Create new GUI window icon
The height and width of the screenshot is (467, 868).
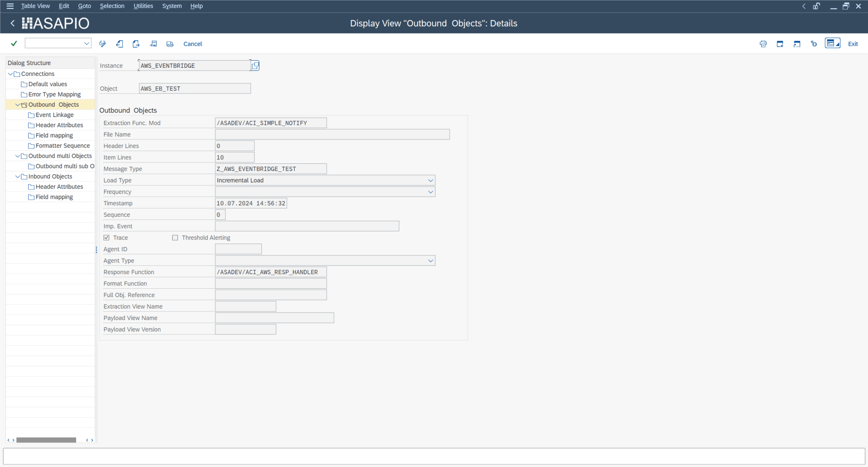[780, 44]
